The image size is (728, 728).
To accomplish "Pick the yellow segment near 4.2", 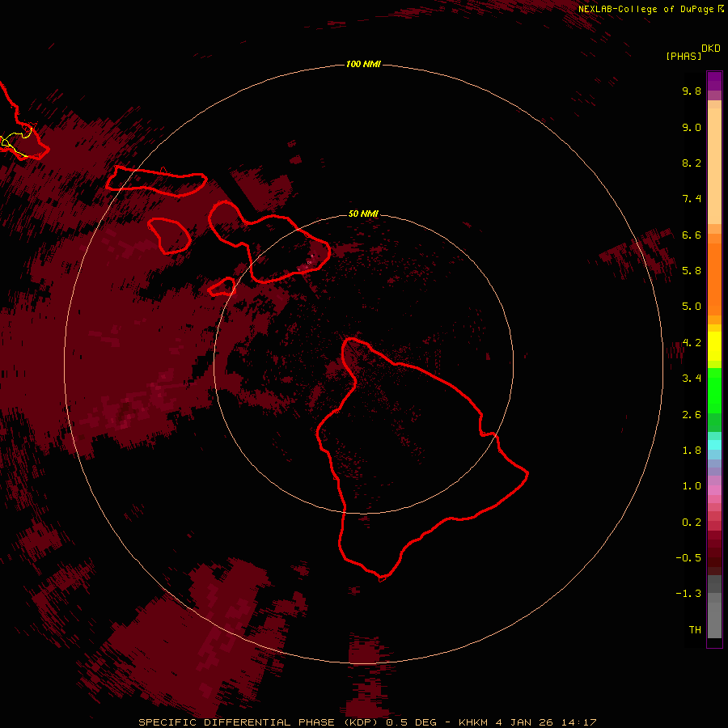I will pos(714,346).
